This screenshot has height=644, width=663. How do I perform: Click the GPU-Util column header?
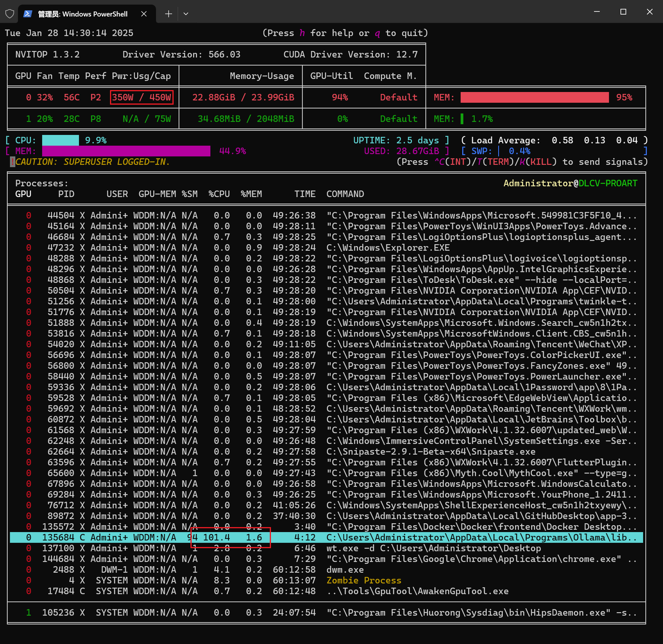[331, 76]
